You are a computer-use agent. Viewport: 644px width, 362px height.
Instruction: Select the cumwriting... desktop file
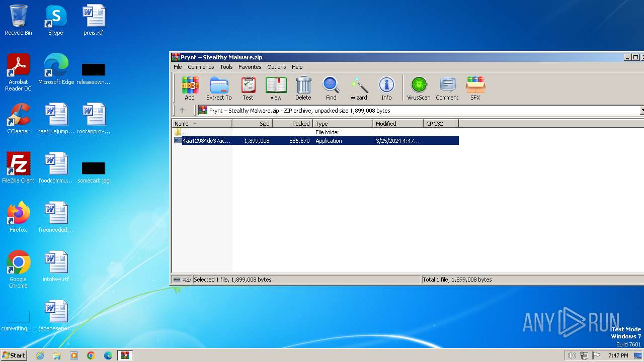[x=18, y=321]
